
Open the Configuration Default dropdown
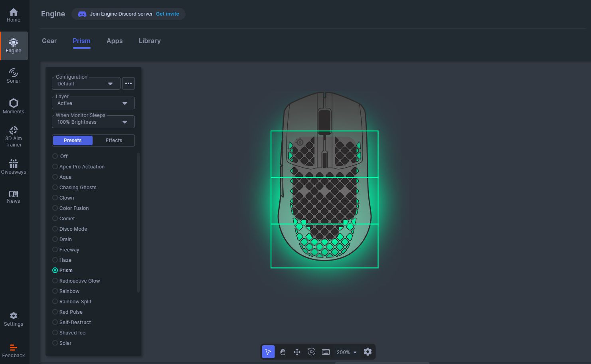coord(86,83)
